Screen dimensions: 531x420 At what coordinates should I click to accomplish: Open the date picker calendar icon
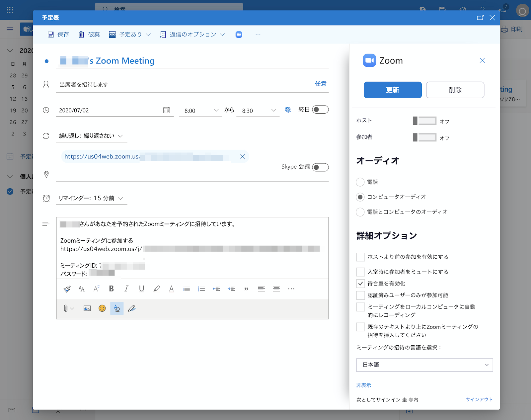coord(167,110)
